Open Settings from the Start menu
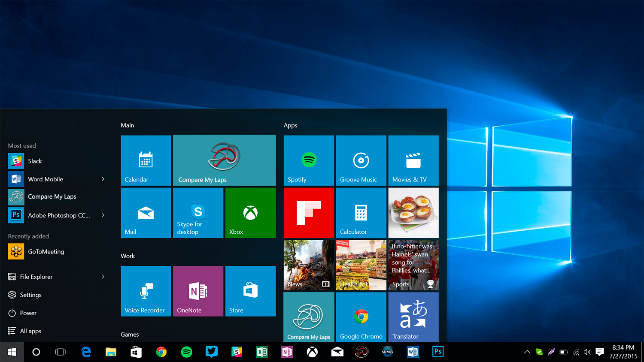 click(30, 295)
